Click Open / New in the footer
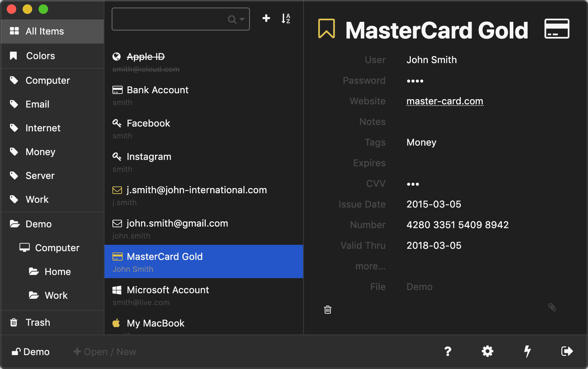Viewport: 588px width, 369px height. [105, 352]
